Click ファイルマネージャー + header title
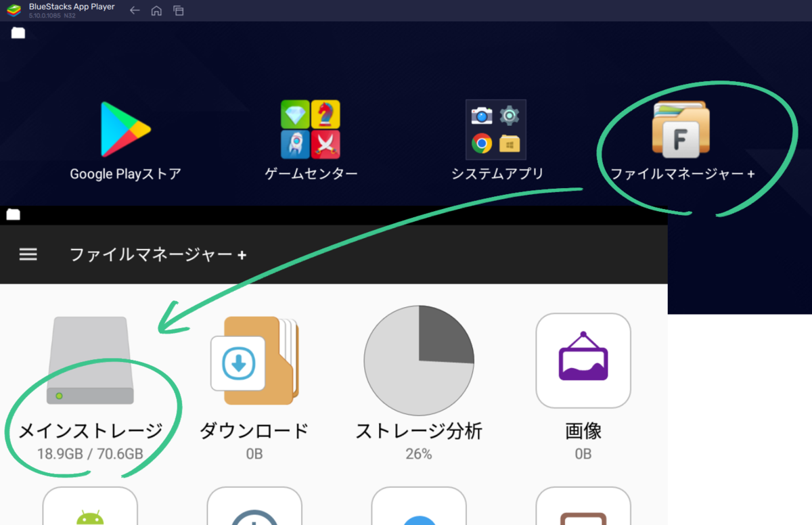The image size is (812, 525). coord(158,254)
